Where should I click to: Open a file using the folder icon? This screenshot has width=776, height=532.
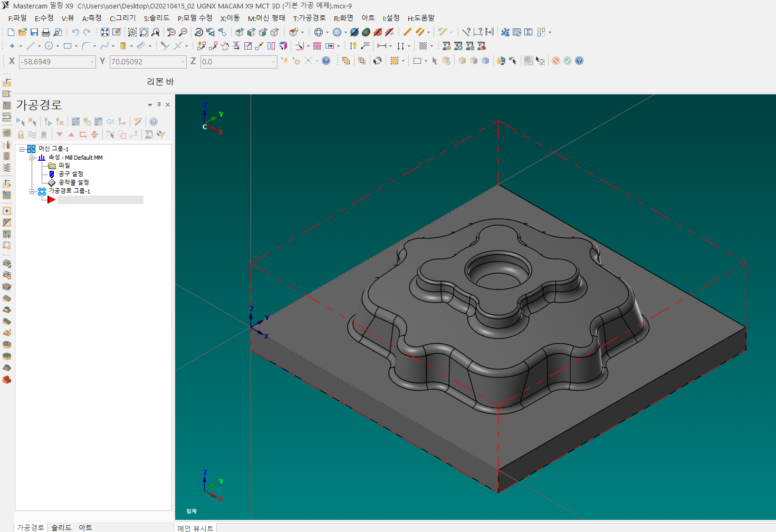[x=23, y=32]
